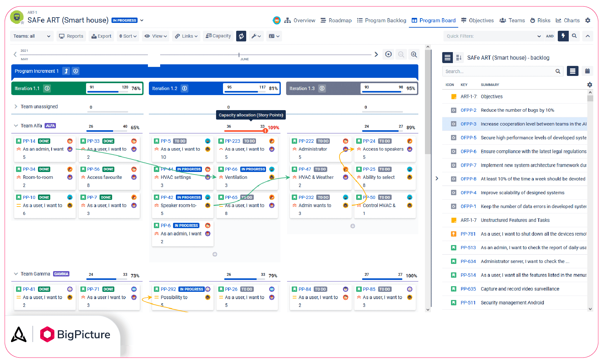Open the View dropdown
603x364 pixels.
tap(155, 36)
